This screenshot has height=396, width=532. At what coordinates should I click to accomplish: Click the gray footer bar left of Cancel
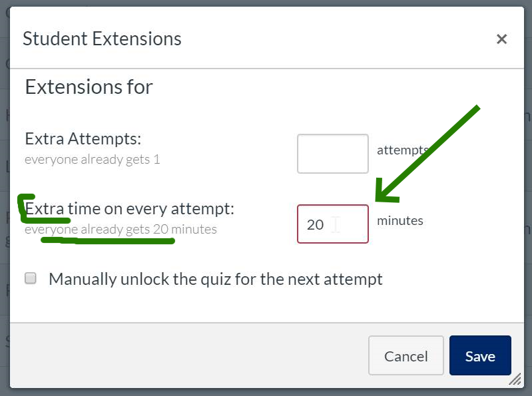click(186, 355)
